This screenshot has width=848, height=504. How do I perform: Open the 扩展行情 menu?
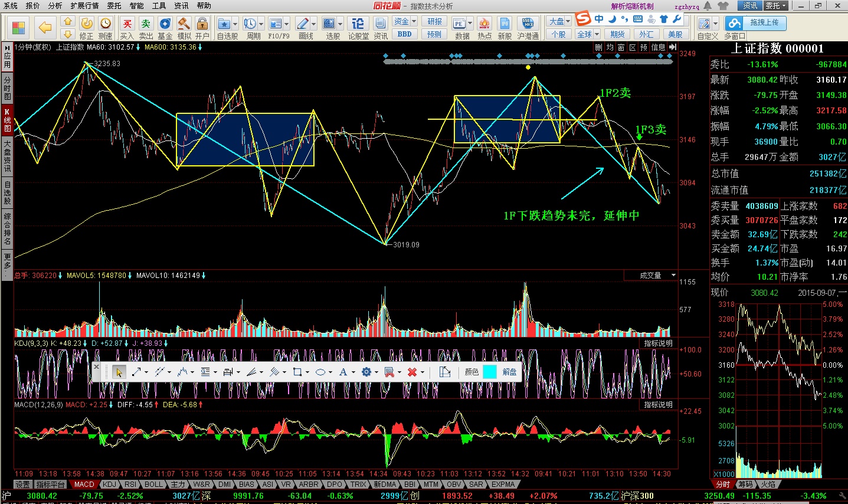84,6
